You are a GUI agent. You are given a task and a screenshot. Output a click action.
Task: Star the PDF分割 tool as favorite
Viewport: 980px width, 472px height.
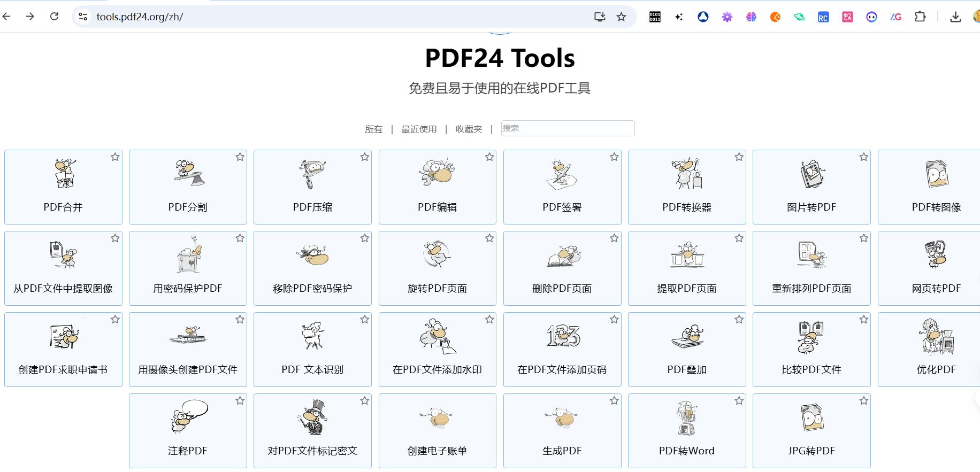click(240, 157)
